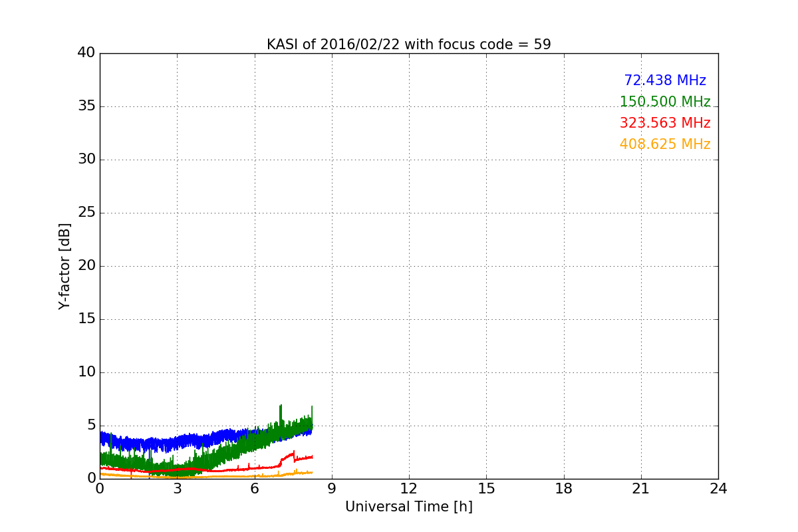Click the x-axis tick label 6
This screenshot has height=532, width=798.
[255, 489]
